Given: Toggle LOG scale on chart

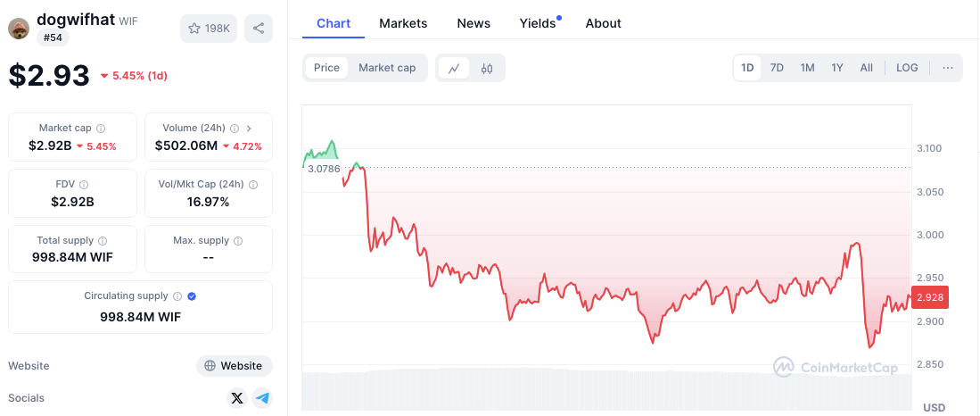Looking at the screenshot, I should coord(907,68).
